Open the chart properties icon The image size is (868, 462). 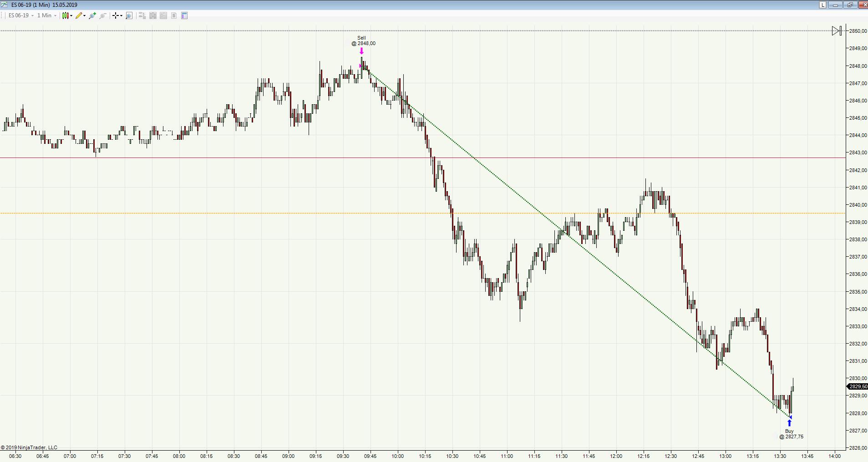coord(184,15)
